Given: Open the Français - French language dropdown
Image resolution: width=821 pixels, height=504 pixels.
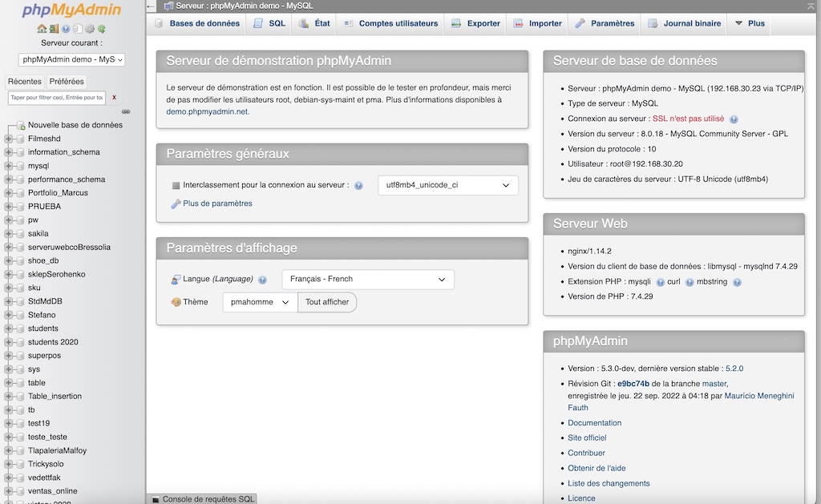Looking at the screenshot, I should (x=368, y=280).
